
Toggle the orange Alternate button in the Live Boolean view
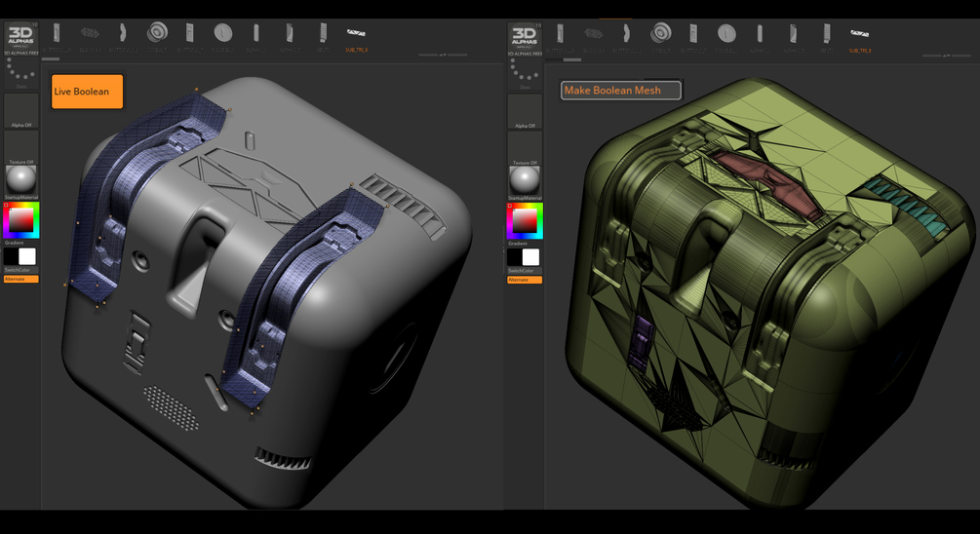tap(20, 279)
